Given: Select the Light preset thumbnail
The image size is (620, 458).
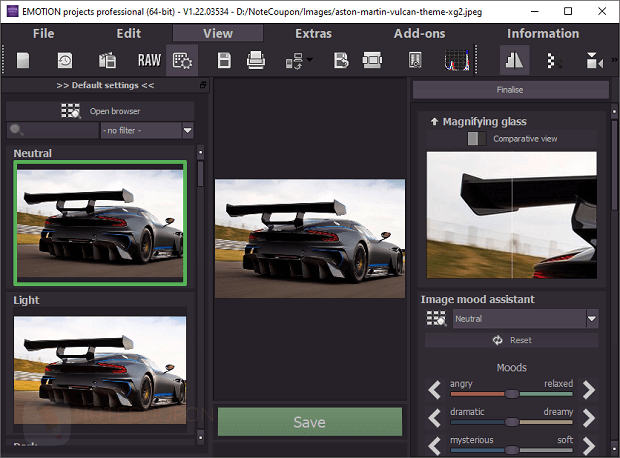Looking at the screenshot, I should 100,371.
